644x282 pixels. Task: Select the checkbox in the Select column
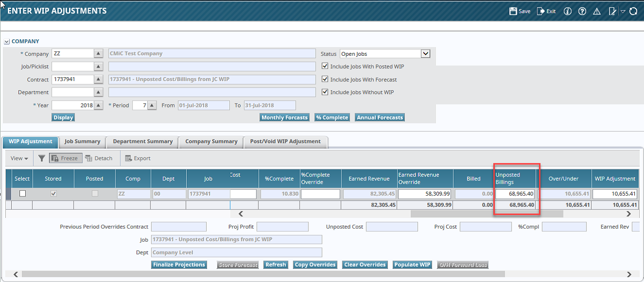tap(22, 193)
